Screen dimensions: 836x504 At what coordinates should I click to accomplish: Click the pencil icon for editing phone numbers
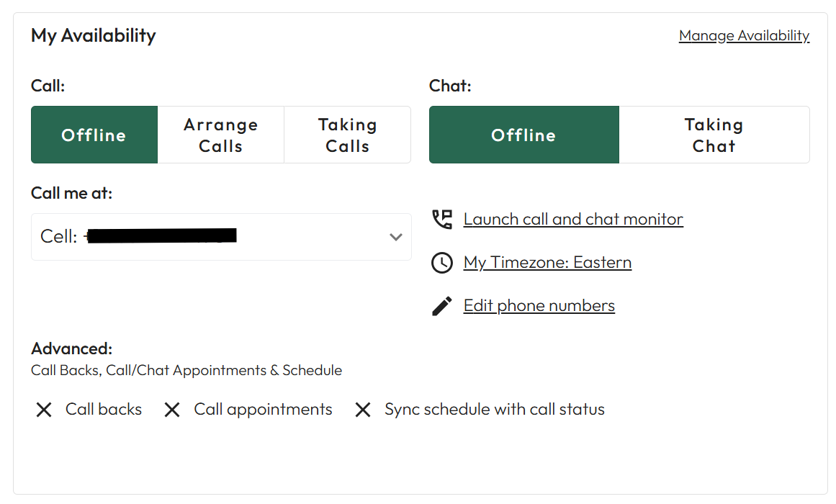(442, 306)
